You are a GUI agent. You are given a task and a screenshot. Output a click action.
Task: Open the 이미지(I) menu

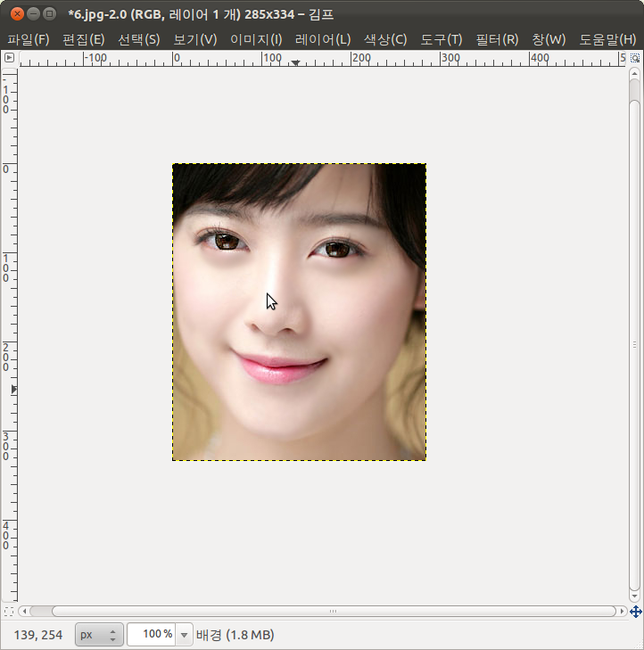(256, 40)
